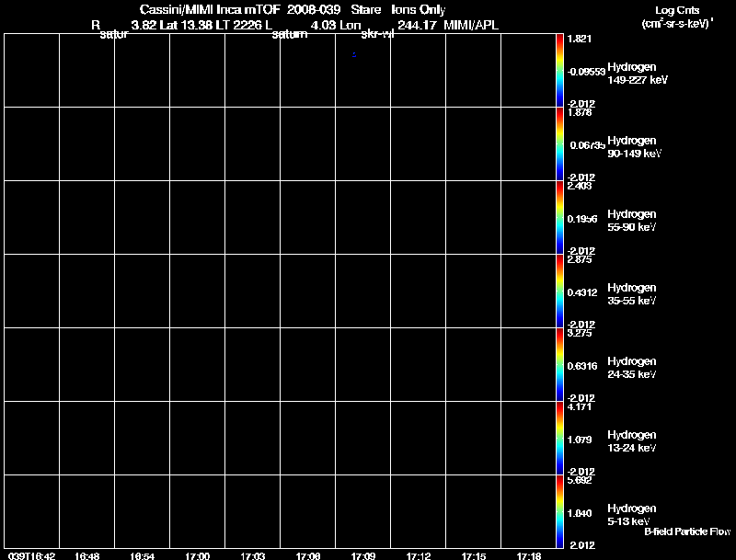Click the small blue data point in top panel
Screen dimensions: 736x560
(354, 55)
